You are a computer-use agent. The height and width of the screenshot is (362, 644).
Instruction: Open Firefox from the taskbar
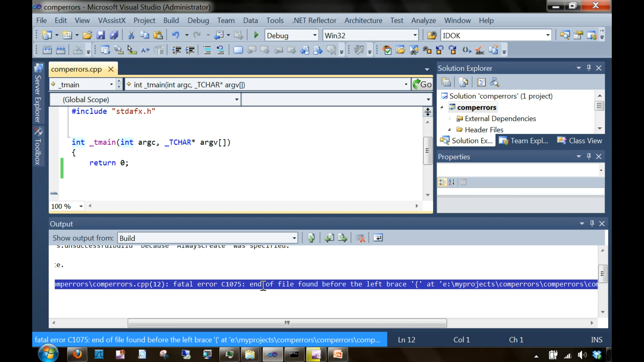(x=77, y=354)
